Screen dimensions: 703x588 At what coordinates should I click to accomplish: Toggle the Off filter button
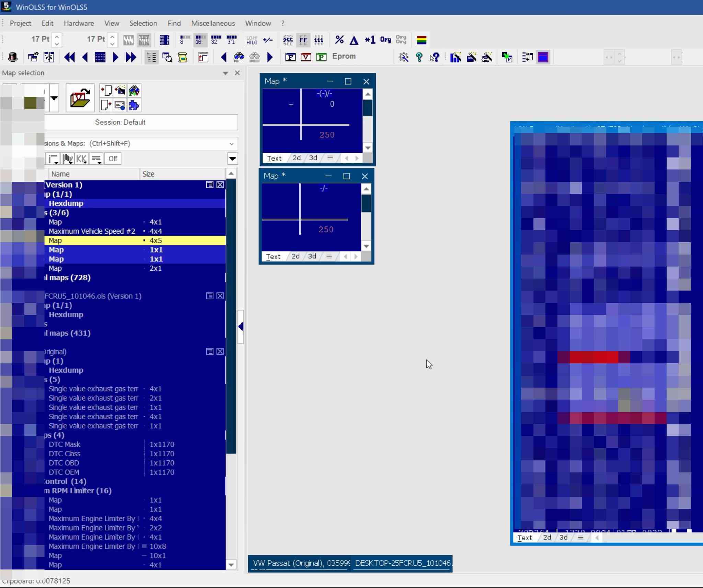[113, 158]
